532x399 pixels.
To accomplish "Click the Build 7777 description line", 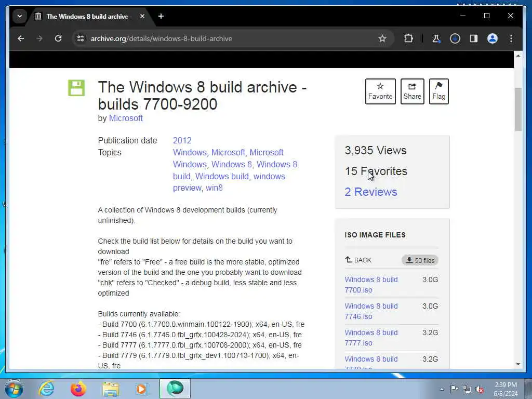I will click(x=200, y=345).
